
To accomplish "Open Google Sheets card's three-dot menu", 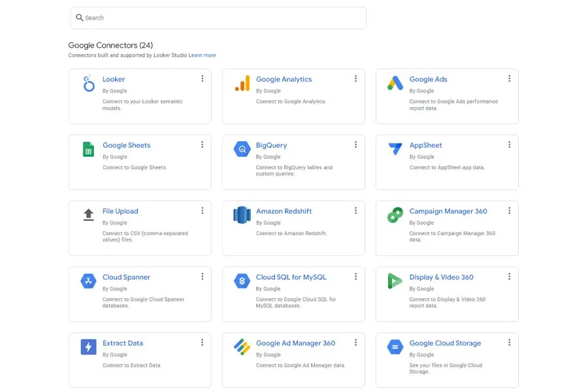I will [202, 144].
